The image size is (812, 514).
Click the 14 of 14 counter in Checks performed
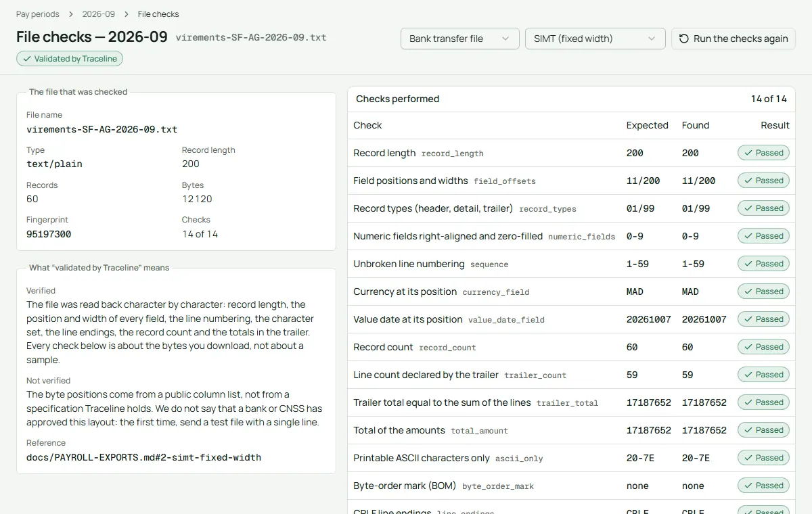769,99
